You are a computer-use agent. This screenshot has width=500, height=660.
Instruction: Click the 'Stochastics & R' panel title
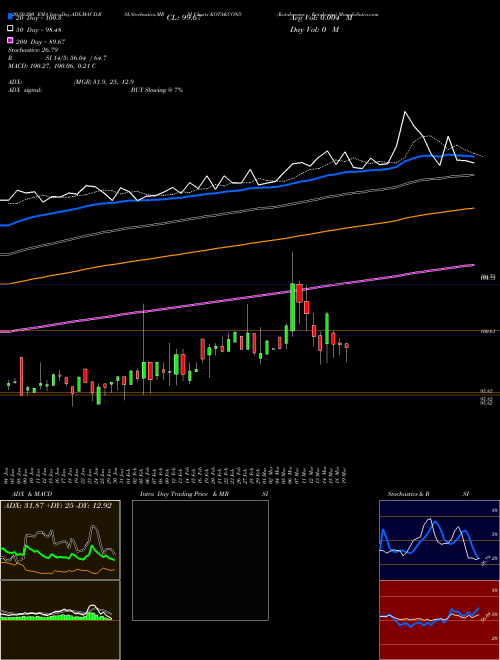(408, 494)
